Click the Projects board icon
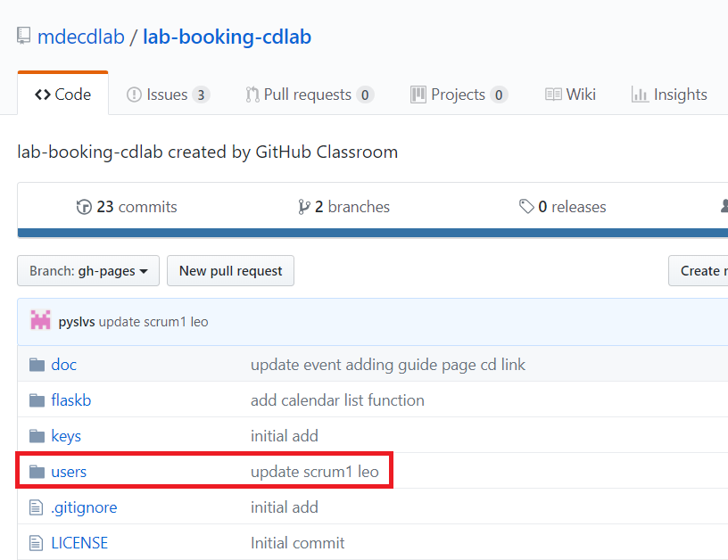The image size is (728, 560). [418, 95]
